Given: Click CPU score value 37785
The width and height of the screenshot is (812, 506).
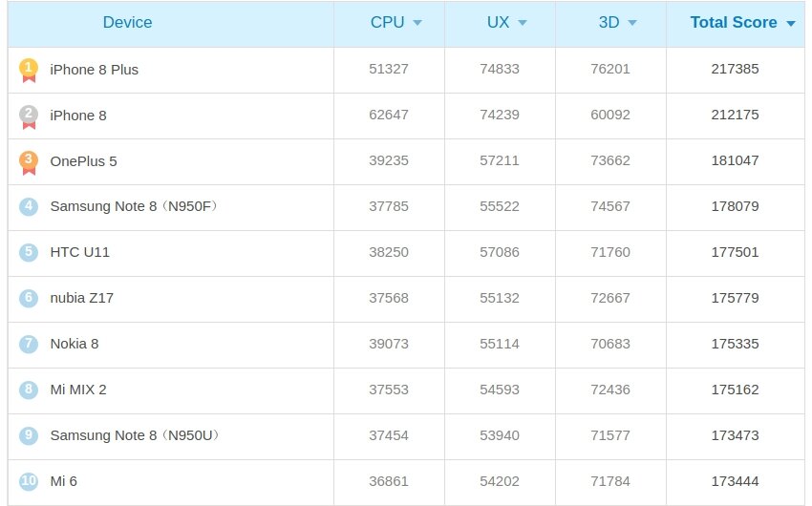Looking at the screenshot, I should [x=389, y=206].
